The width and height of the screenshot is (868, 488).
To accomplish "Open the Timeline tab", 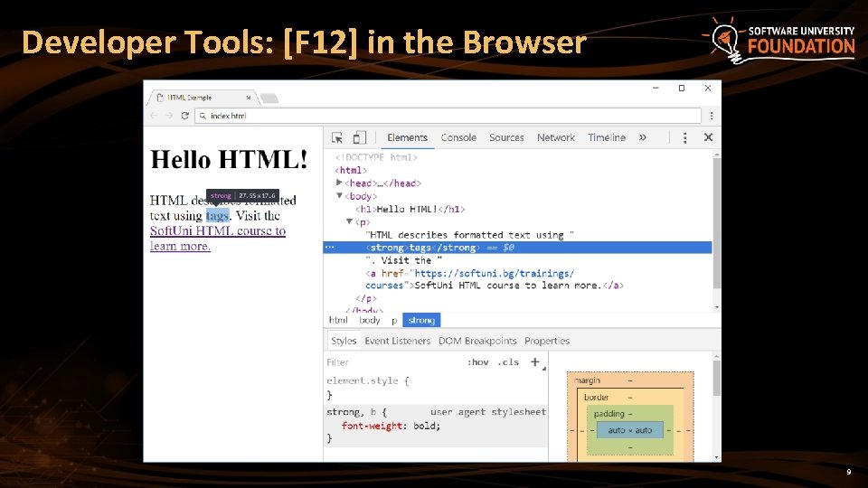I will (607, 137).
